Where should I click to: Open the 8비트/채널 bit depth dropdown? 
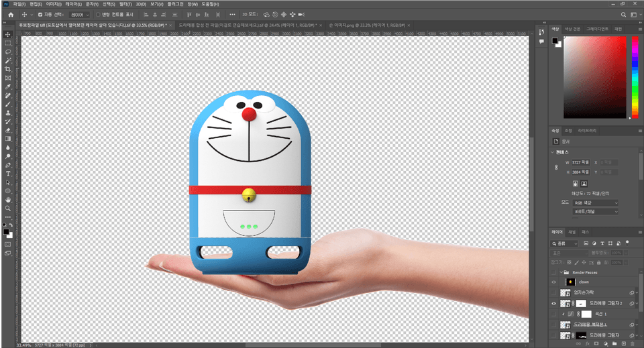click(x=595, y=212)
